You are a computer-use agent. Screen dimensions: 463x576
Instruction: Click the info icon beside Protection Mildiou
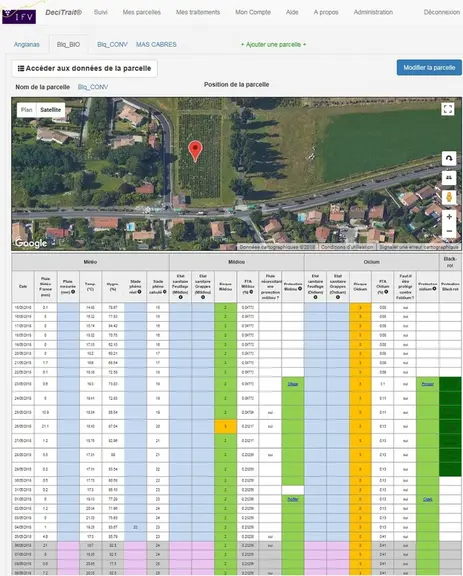click(300, 289)
